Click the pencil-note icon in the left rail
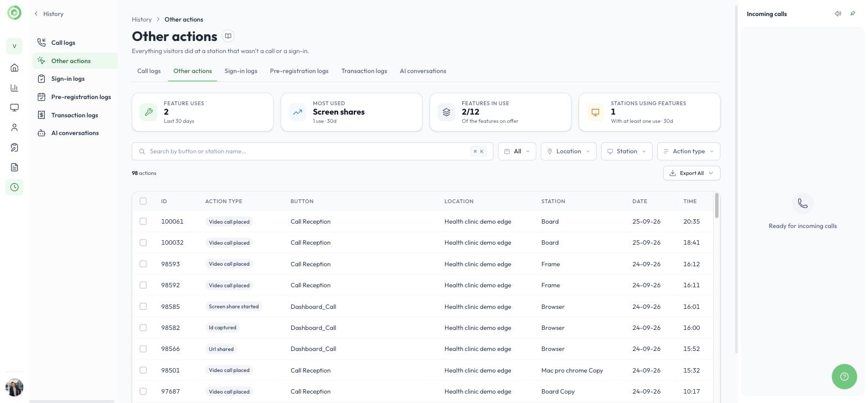 tap(14, 147)
